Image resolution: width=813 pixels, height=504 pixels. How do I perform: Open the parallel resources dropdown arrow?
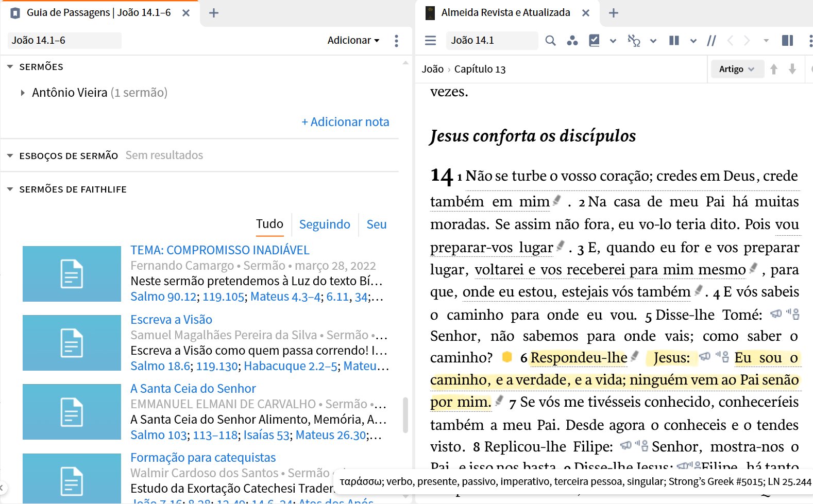tap(693, 41)
